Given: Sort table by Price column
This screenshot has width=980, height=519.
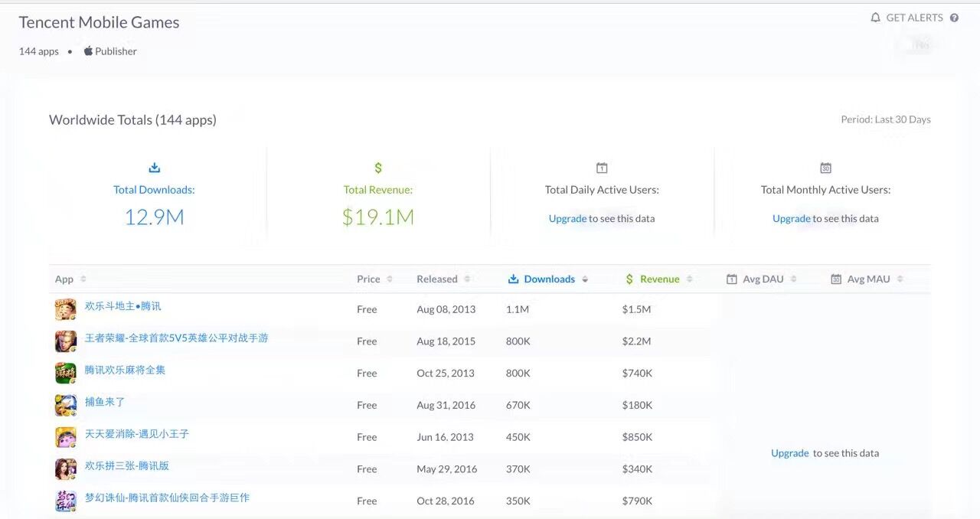Looking at the screenshot, I should 374,279.
